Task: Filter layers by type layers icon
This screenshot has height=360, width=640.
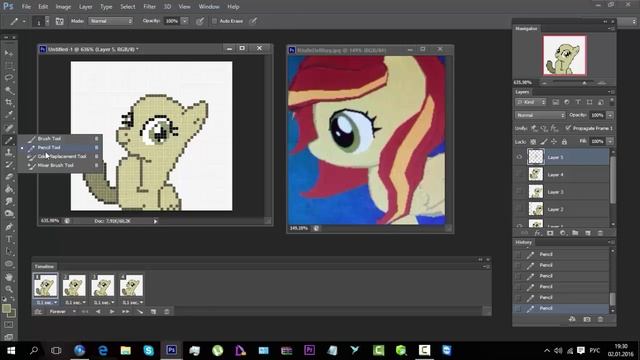Action: pyautogui.click(x=578, y=102)
